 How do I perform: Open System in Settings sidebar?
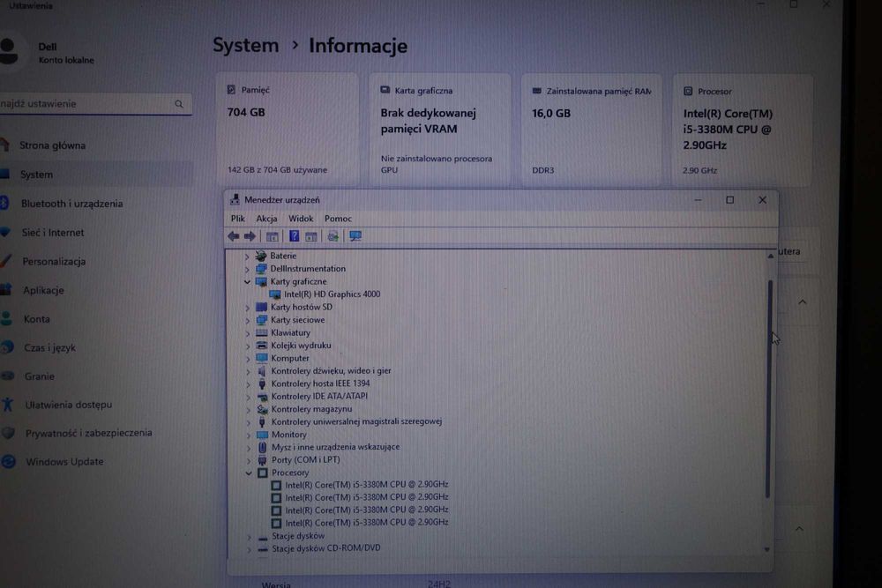36,175
